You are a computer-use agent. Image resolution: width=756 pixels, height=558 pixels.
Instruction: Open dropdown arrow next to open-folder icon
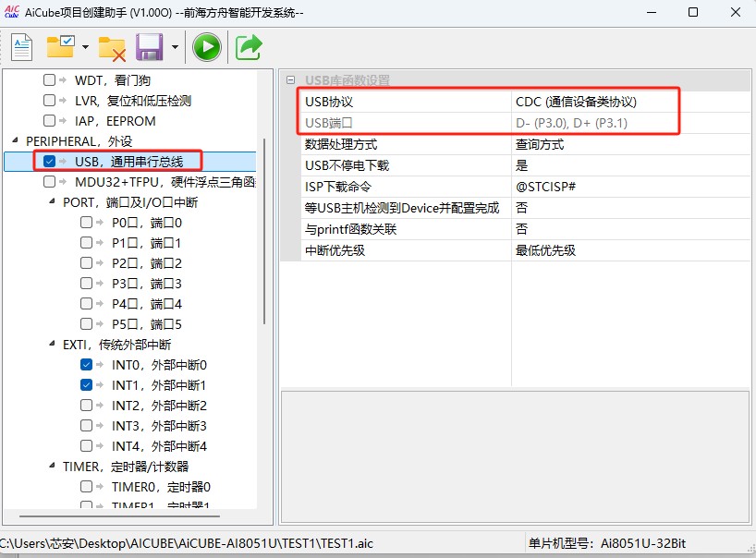coord(85,47)
